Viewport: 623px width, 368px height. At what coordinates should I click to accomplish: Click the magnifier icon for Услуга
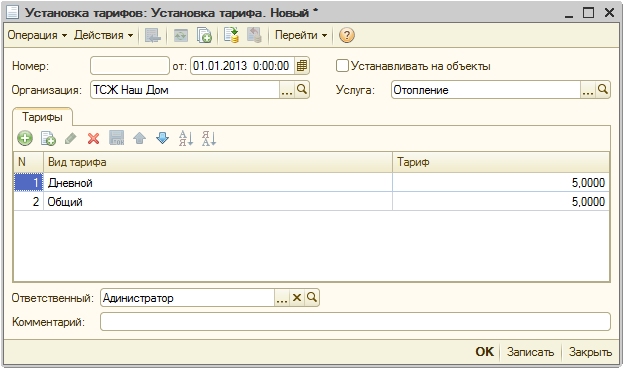tap(603, 90)
